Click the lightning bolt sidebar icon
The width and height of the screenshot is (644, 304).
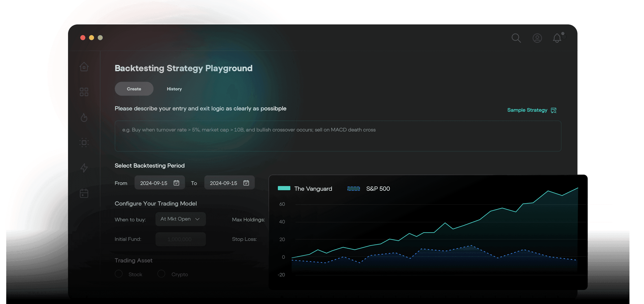click(84, 168)
